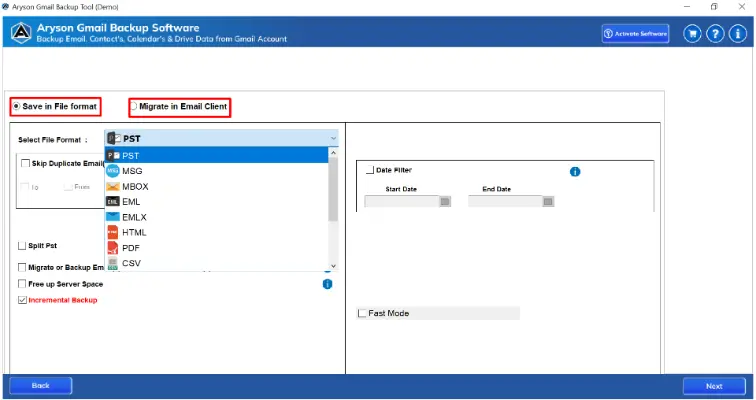
Task: Uncheck the Incremental Backup checkbox
Action: click(x=22, y=300)
